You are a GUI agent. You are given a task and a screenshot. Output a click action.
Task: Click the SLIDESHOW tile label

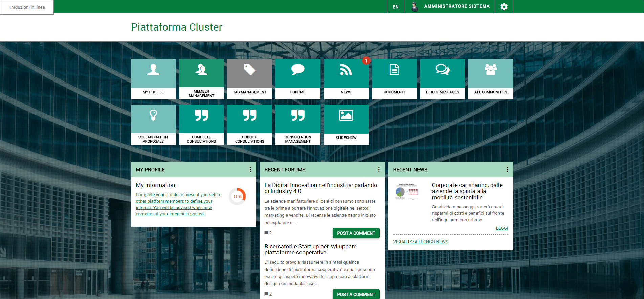pos(346,138)
